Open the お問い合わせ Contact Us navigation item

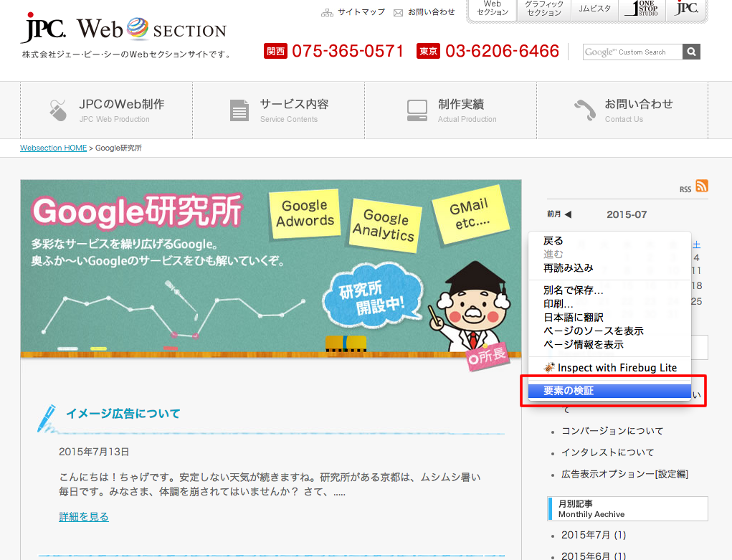622,110
